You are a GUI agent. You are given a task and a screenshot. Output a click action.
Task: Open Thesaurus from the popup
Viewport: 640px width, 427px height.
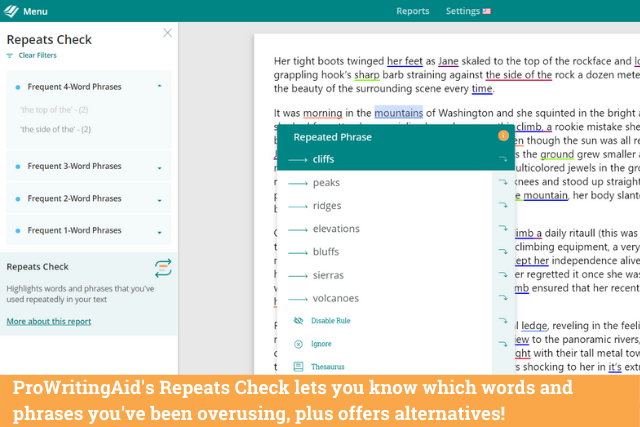tap(328, 367)
